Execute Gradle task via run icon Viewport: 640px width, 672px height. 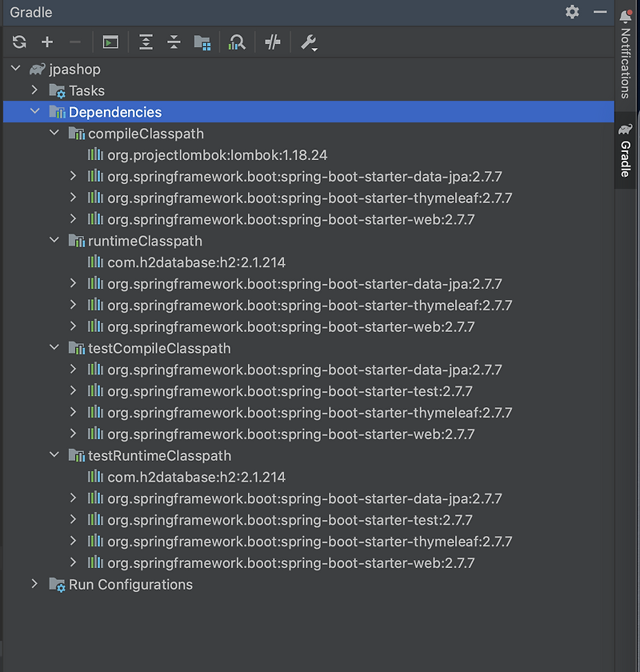point(110,42)
